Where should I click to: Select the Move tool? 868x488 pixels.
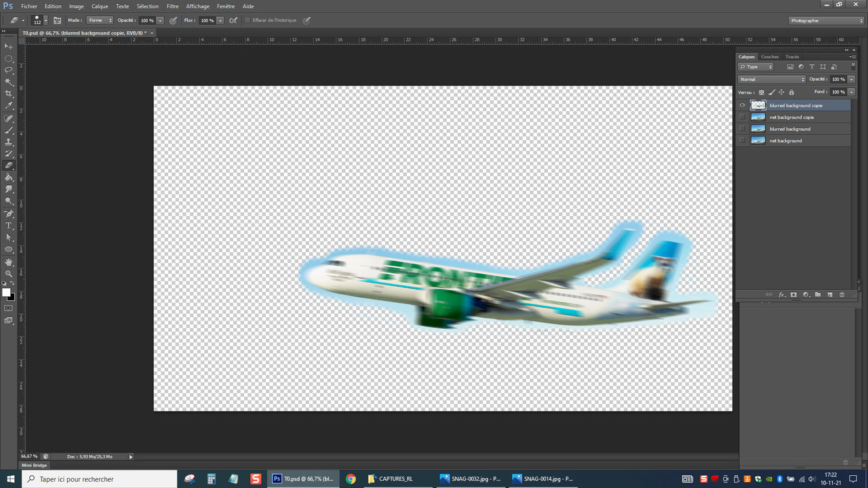9,46
